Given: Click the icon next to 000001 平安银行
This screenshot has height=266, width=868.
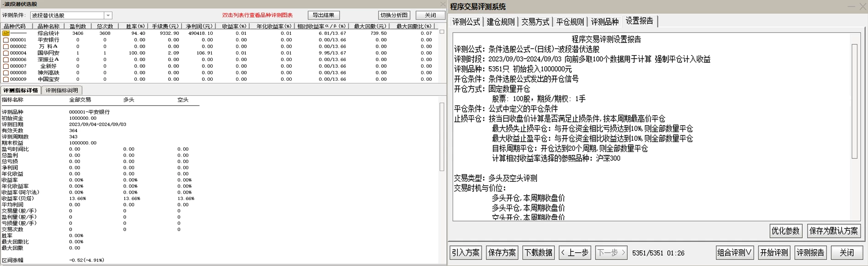Looking at the screenshot, I should coord(6,40).
